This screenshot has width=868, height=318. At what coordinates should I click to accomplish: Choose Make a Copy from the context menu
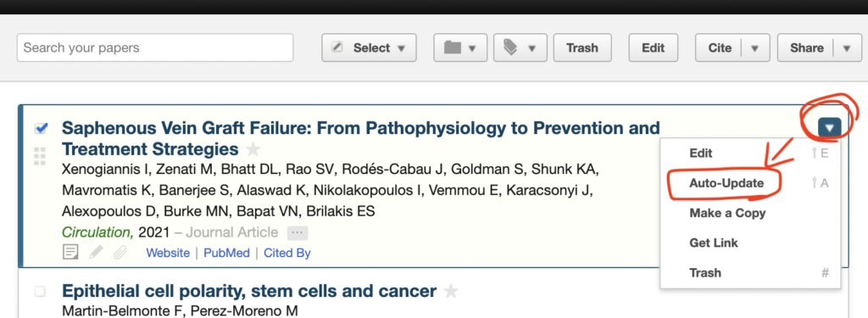(727, 214)
